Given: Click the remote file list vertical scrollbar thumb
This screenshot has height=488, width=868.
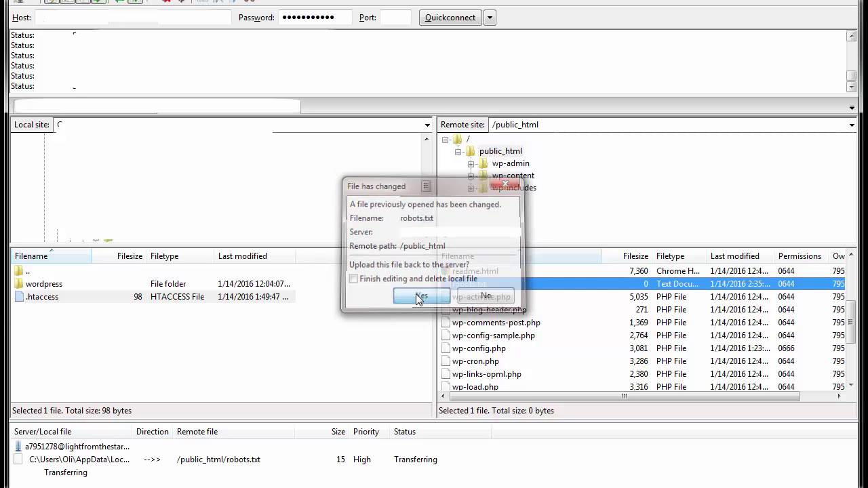Looking at the screenshot, I should pyautogui.click(x=852, y=323).
